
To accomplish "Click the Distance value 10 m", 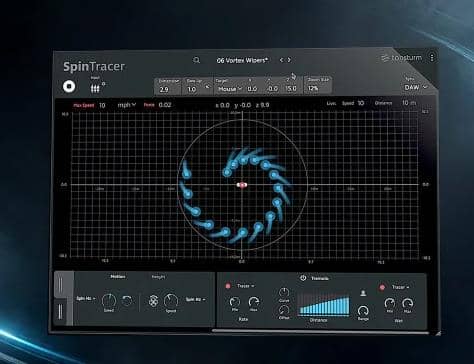I will coord(409,103).
